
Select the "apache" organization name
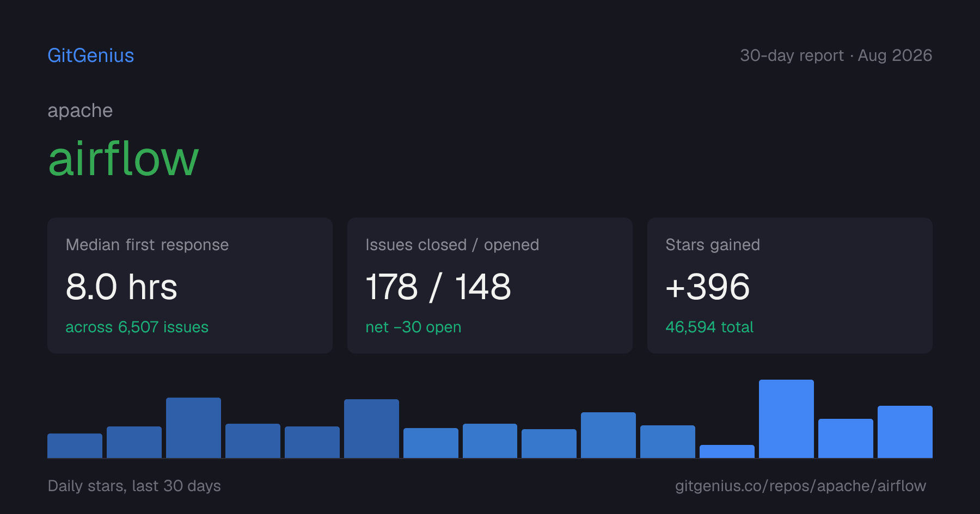[x=80, y=110]
